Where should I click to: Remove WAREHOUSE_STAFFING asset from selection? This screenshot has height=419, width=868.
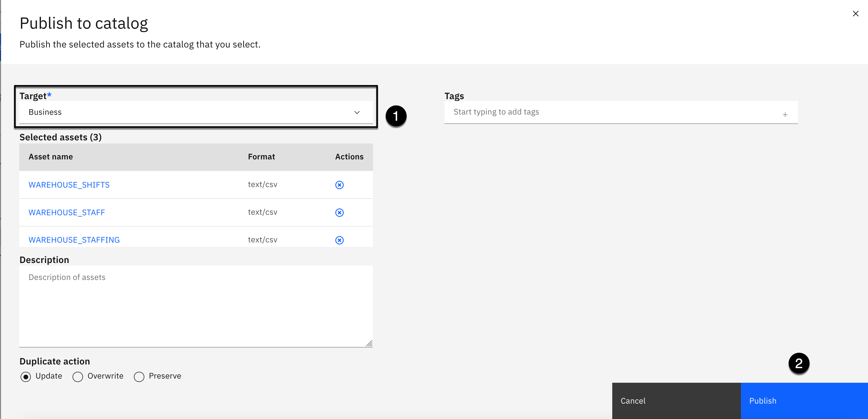(x=339, y=240)
